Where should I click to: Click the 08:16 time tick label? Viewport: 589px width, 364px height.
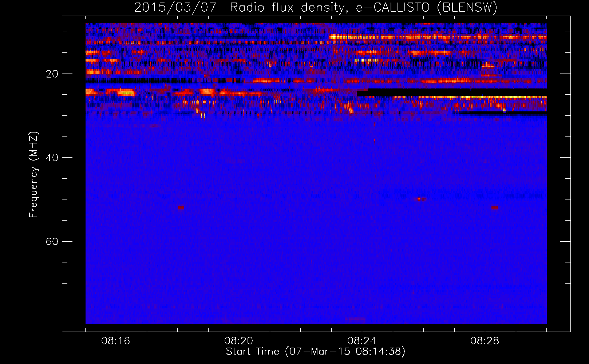[116, 341]
